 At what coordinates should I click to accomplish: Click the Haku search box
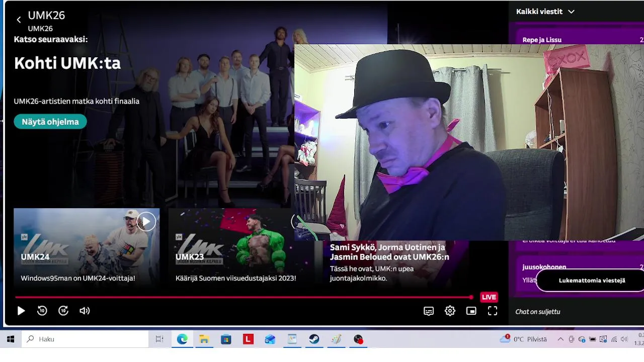86,339
